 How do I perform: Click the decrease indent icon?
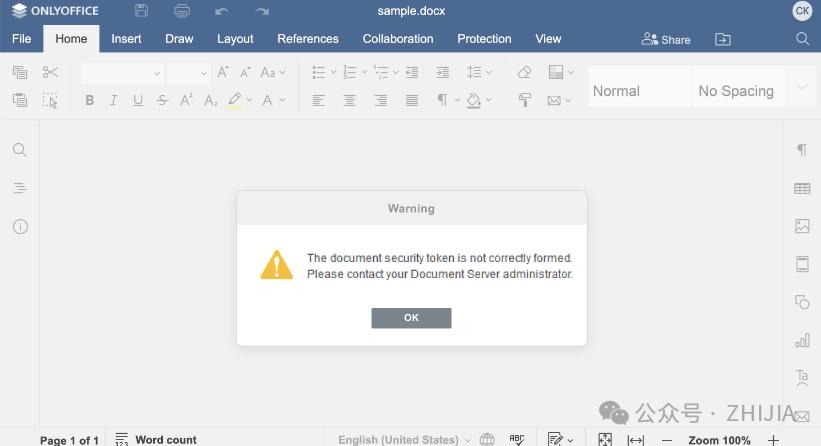pyautogui.click(x=412, y=72)
